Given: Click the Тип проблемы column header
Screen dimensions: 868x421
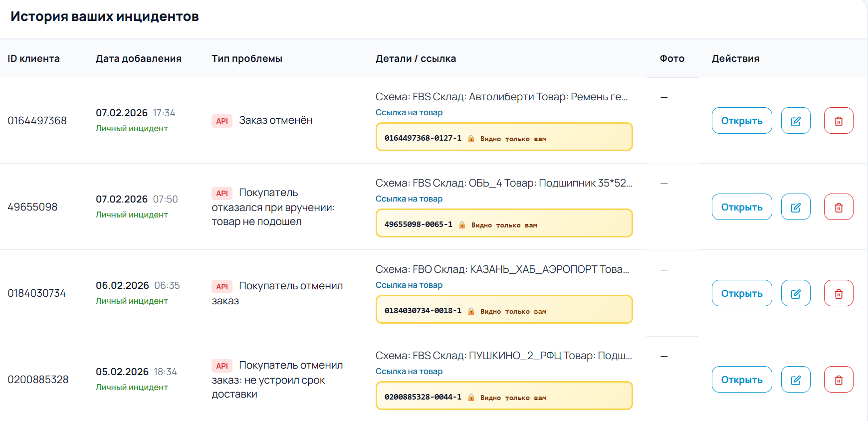Looking at the screenshot, I should point(247,59).
